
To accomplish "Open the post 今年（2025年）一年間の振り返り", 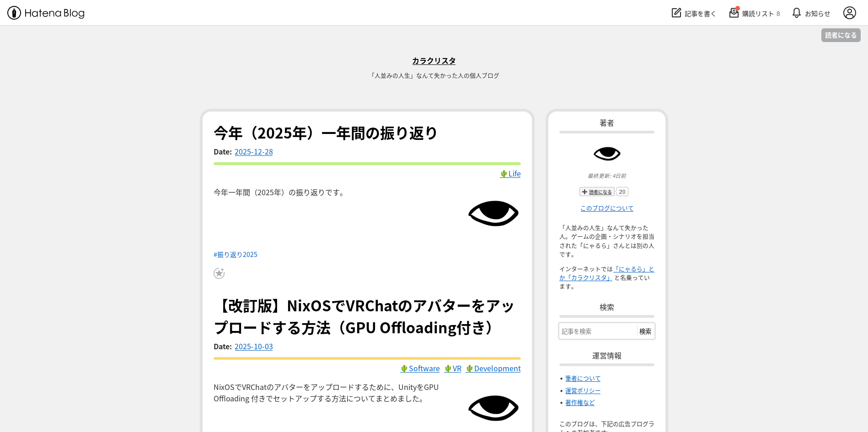I will (x=326, y=133).
